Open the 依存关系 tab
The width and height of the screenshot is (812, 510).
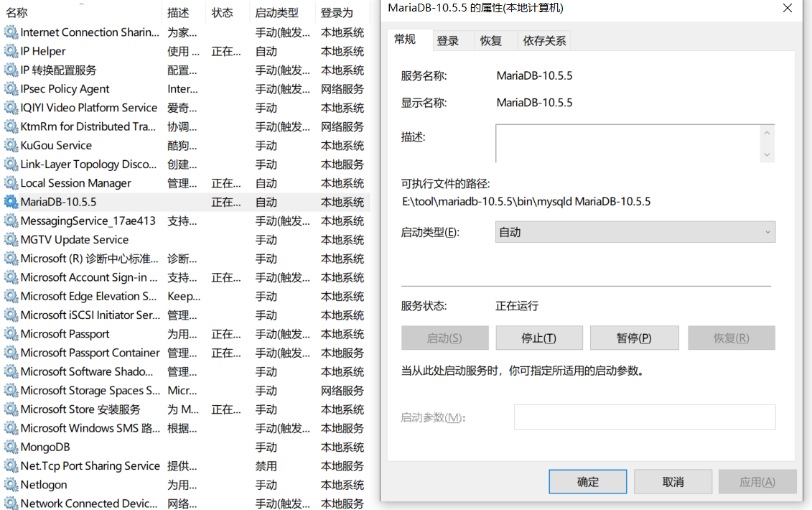click(544, 41)
